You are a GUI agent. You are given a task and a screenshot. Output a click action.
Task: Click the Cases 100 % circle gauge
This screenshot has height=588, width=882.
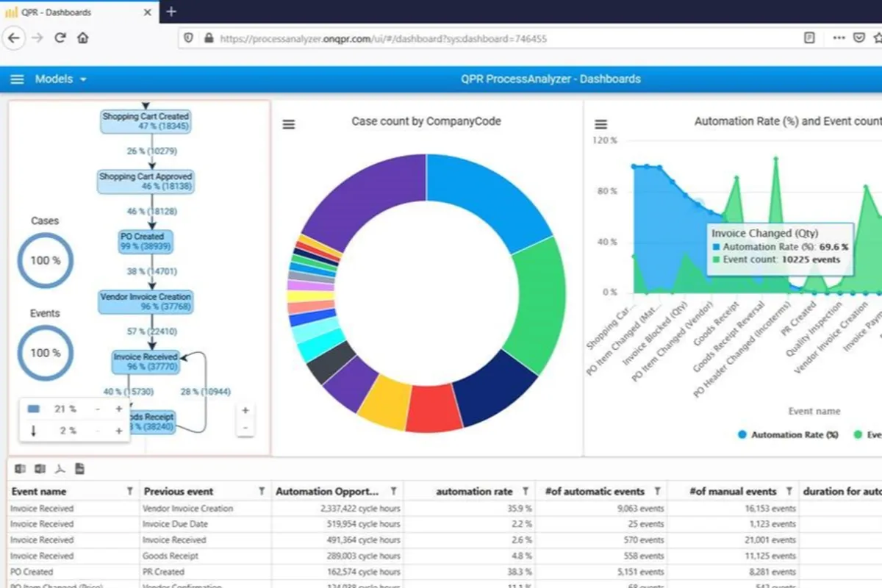45,260
